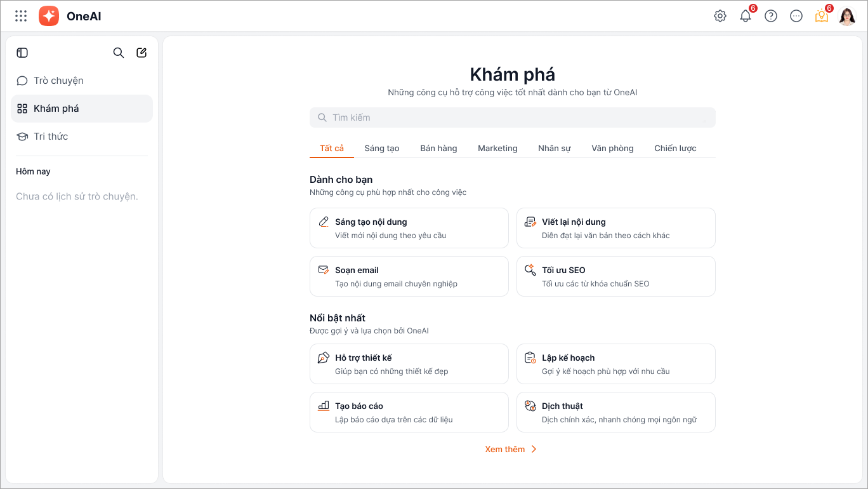Go to Trò chuyện in sidebar
The width and height of the screenshot is (868, 489).
58,81
